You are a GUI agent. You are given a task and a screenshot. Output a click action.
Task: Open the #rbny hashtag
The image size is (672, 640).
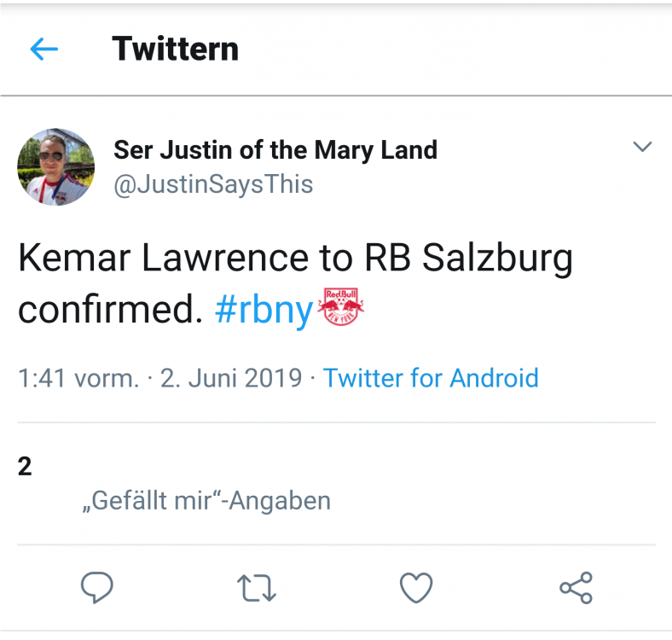pyautogui.click(x=264, y=310)
